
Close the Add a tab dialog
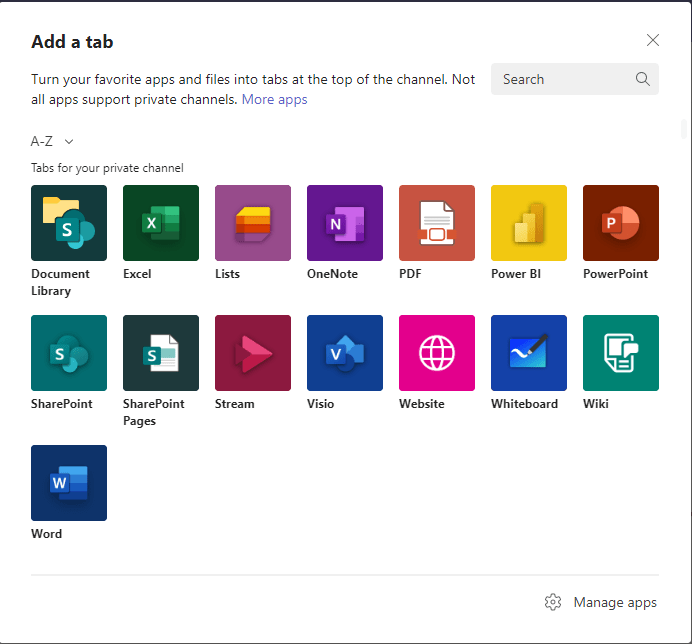[653, 40]
